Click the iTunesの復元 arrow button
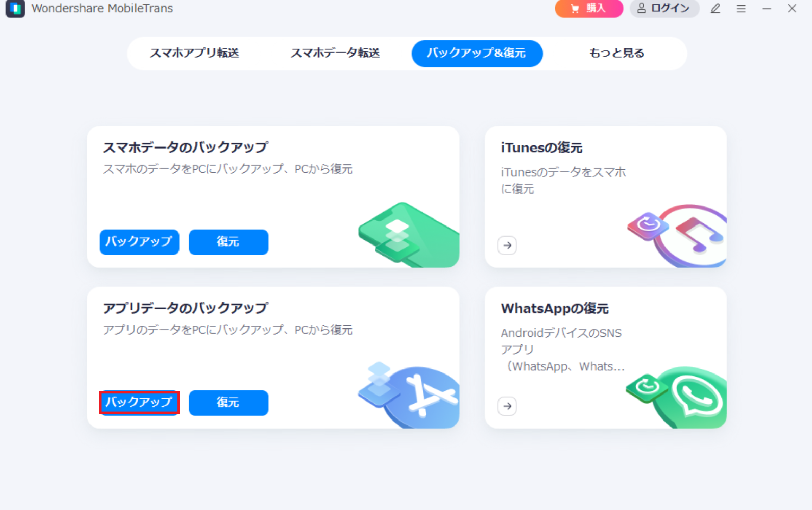812x510 pixels. point(507,245)
